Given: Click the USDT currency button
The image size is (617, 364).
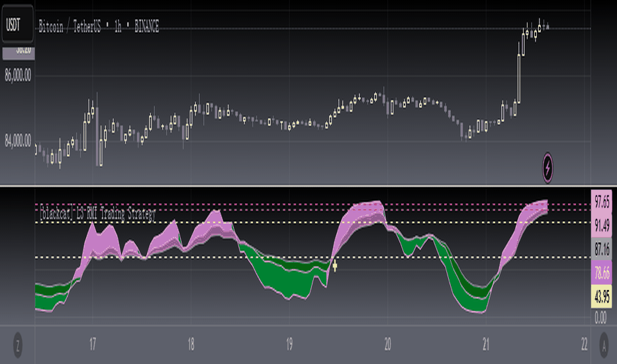Looking at the screenshot, I should 17,24.
